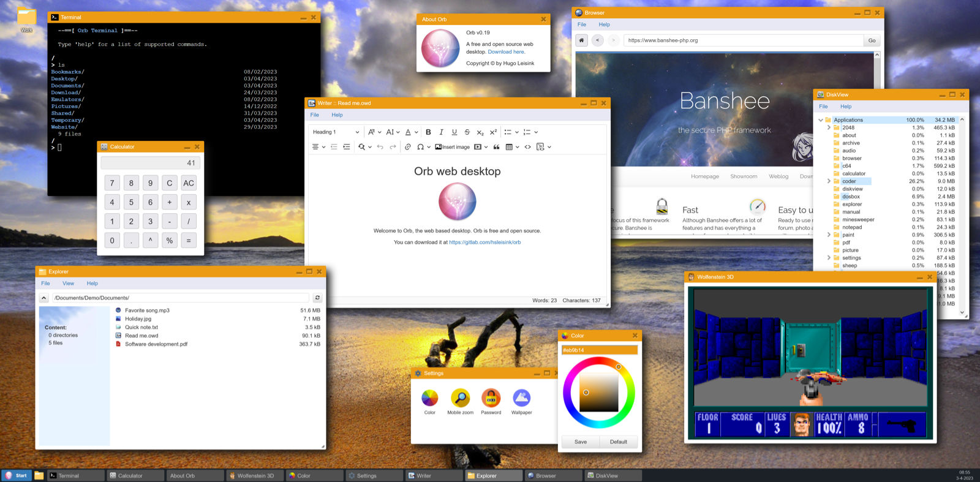Click the Explorer path field /Documents/Demo/Documents/
The image size is (980, 482).
(180, 298)
